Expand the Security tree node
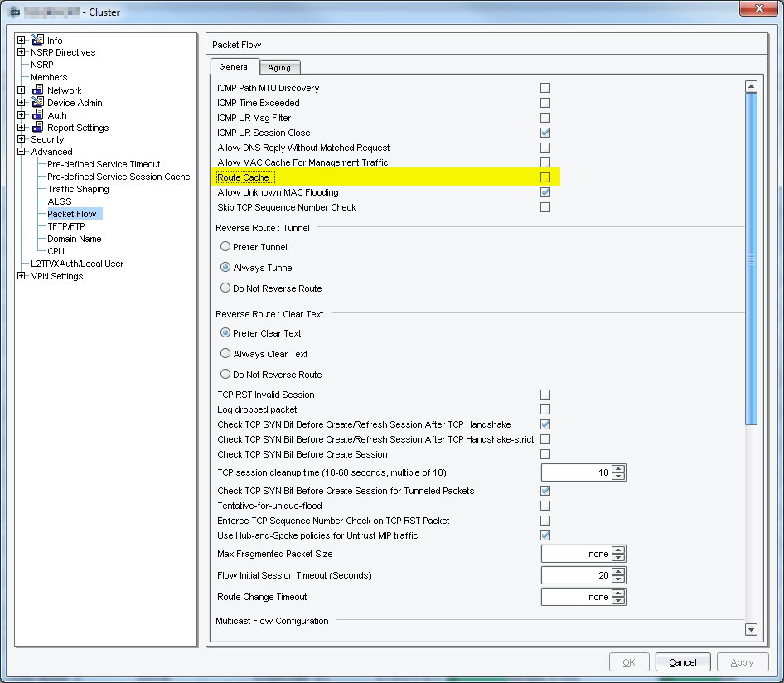The width and height of the screenshot is (784, 683). 21,139
